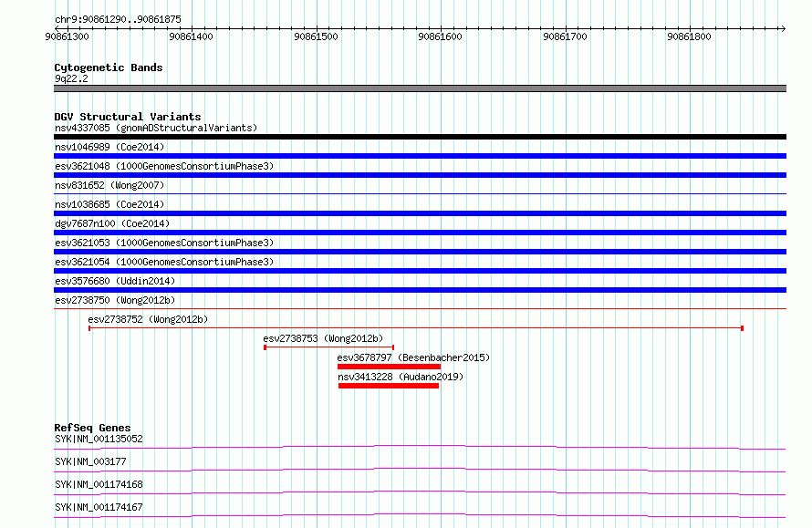Click ruler position 90861500

316,36
